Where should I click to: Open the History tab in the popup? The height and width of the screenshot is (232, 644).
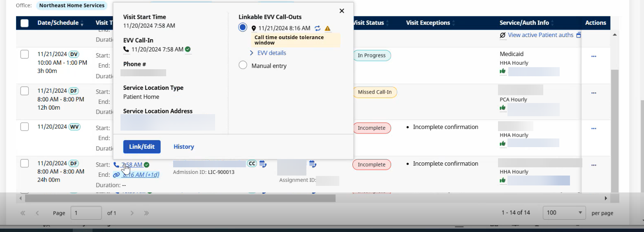(x=183, y=147)
